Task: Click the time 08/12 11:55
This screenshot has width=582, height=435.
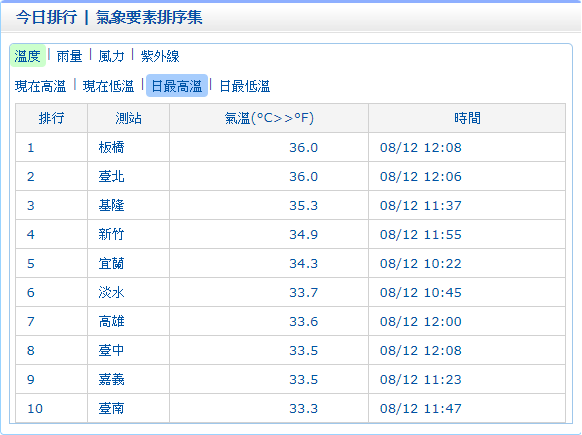Action: click(421, 235)
